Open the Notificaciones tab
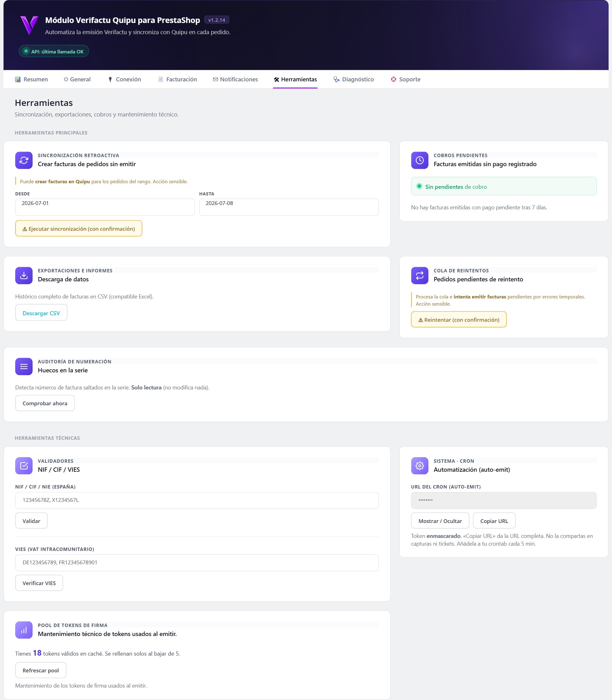This screenshot has width=612, height=700. (235, 79)
